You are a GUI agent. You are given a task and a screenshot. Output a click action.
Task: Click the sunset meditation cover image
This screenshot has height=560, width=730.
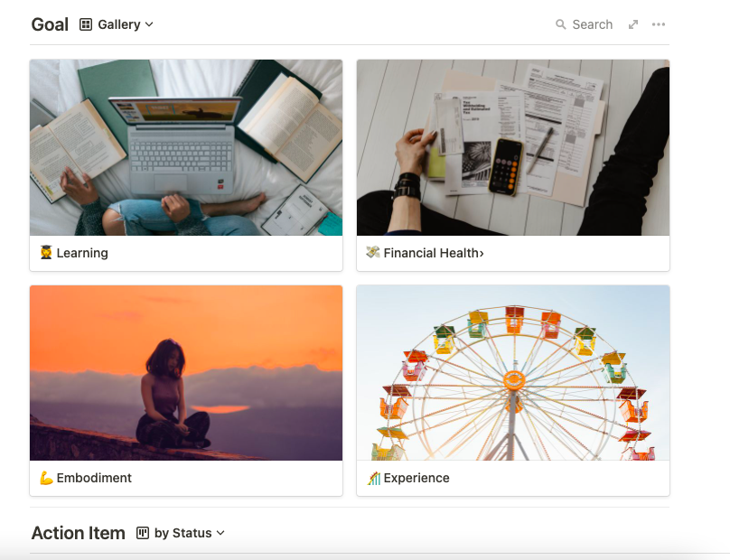click(x=186, y=373)
